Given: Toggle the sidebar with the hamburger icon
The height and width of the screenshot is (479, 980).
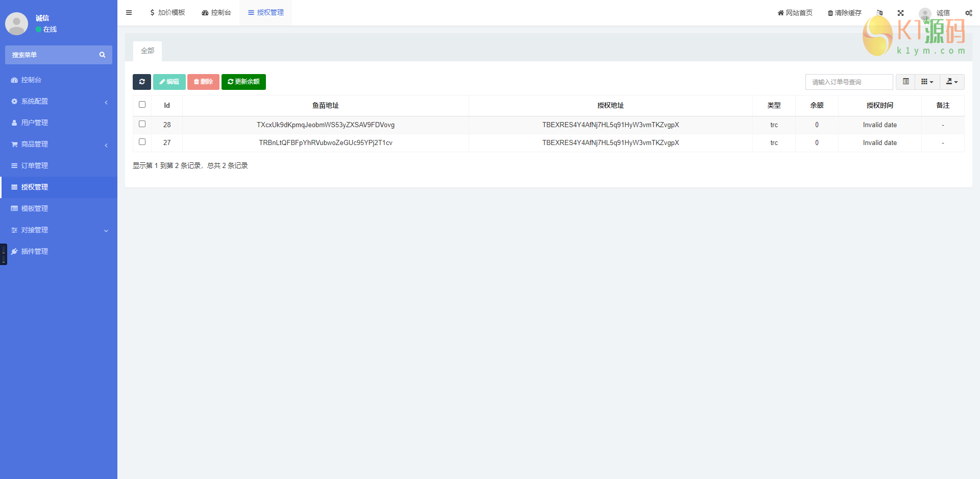Looking at the screenshot, I should 129,13.
